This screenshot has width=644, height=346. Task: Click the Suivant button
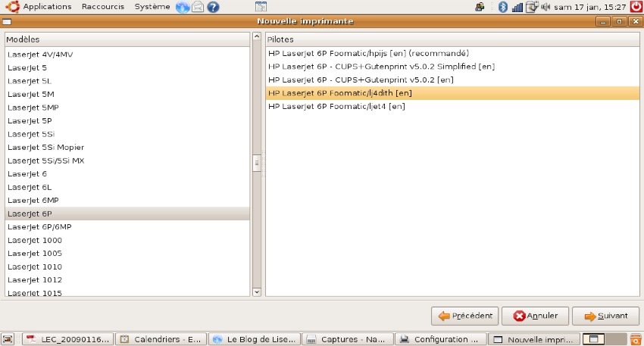coord(605,316)
